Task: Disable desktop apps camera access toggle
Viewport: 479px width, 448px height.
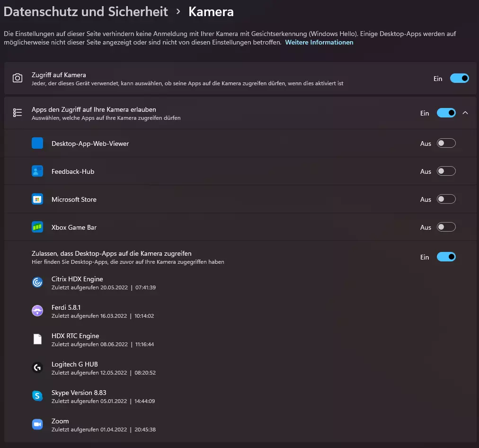Action: pyautogui.click(x=446, y=257)
